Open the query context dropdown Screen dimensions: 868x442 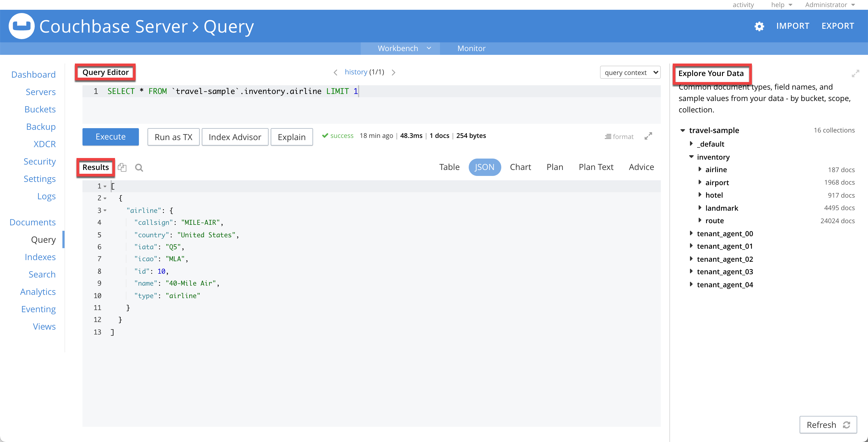[630, 72]
